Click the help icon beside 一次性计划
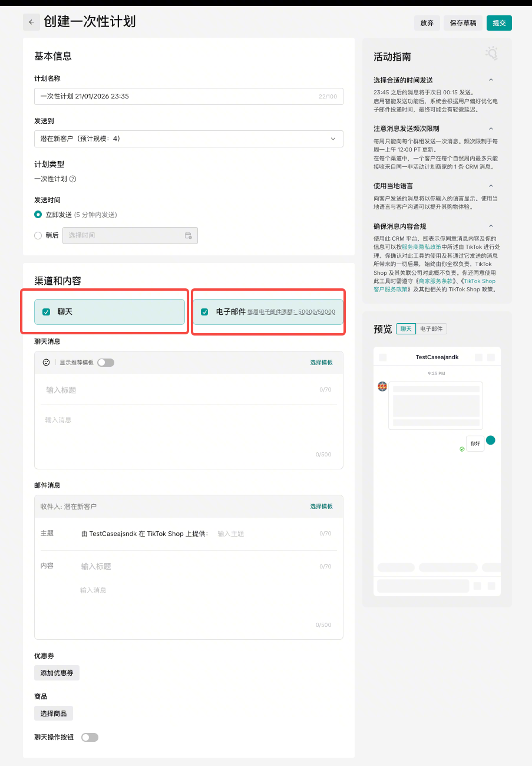The height and width of the screenshot is (766, 532). coord(73,179)
